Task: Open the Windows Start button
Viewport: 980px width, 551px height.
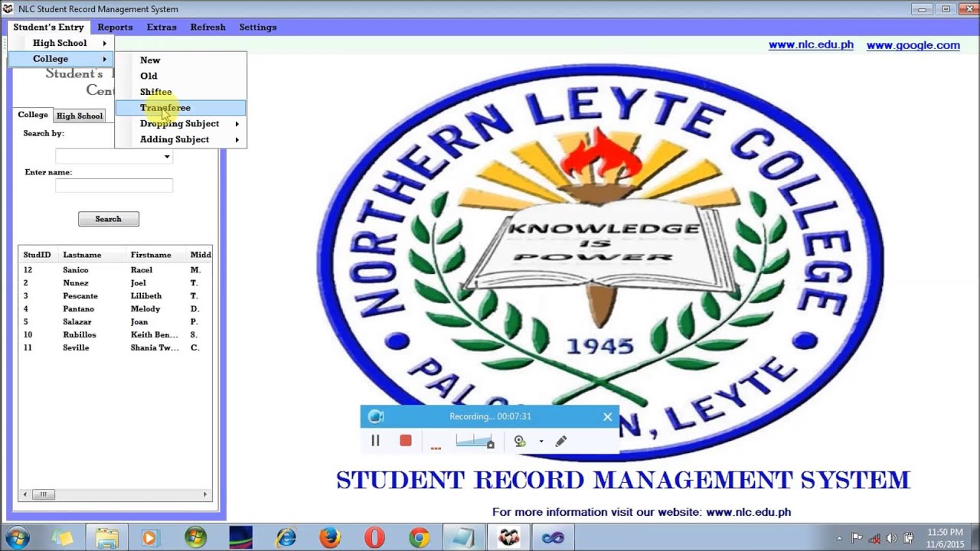Action: coord(17,538)
